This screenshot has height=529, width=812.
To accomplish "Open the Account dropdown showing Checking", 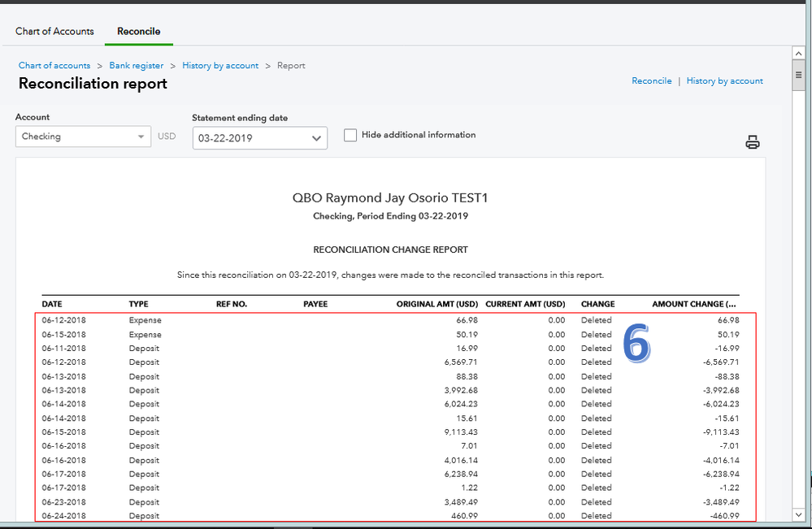I will [83, 137].
